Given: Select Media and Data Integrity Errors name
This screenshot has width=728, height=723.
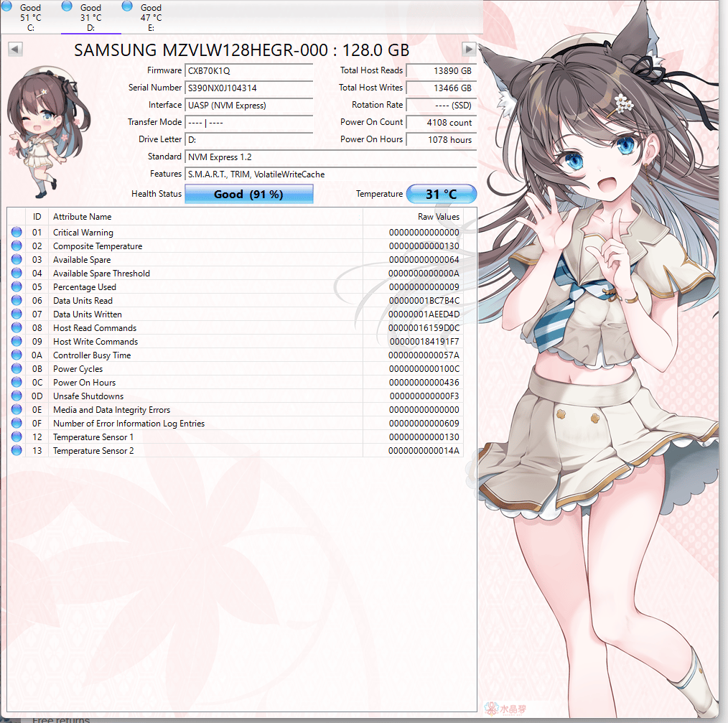Looking at the screenshot, I should pyautogui.click(x=111, y=410).
